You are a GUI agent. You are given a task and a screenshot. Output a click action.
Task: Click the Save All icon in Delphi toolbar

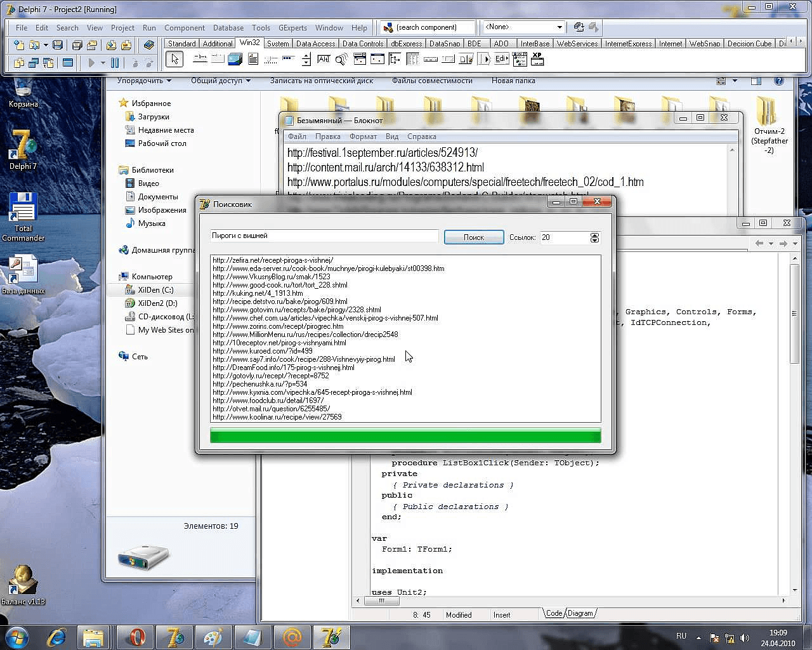click(77, 44)
